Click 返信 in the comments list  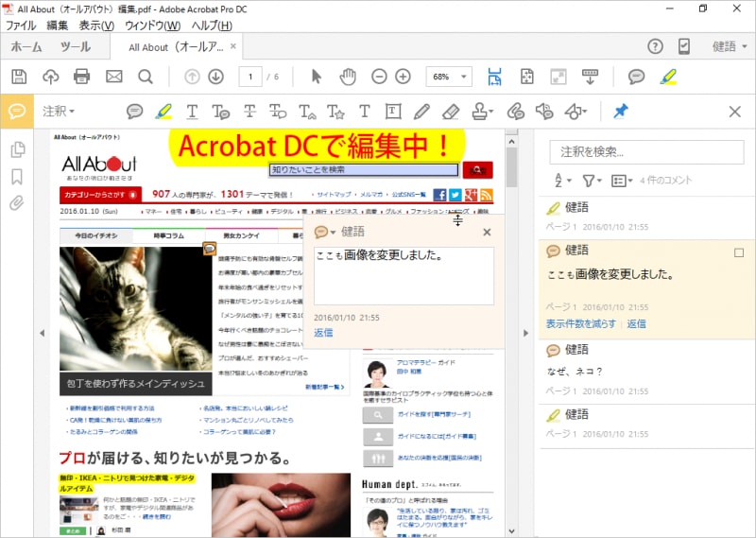636,323
